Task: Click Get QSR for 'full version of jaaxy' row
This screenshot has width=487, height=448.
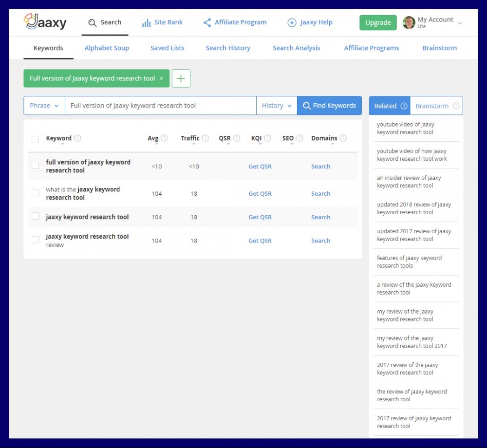Action: pyautogui.click(x=260, y=167)
